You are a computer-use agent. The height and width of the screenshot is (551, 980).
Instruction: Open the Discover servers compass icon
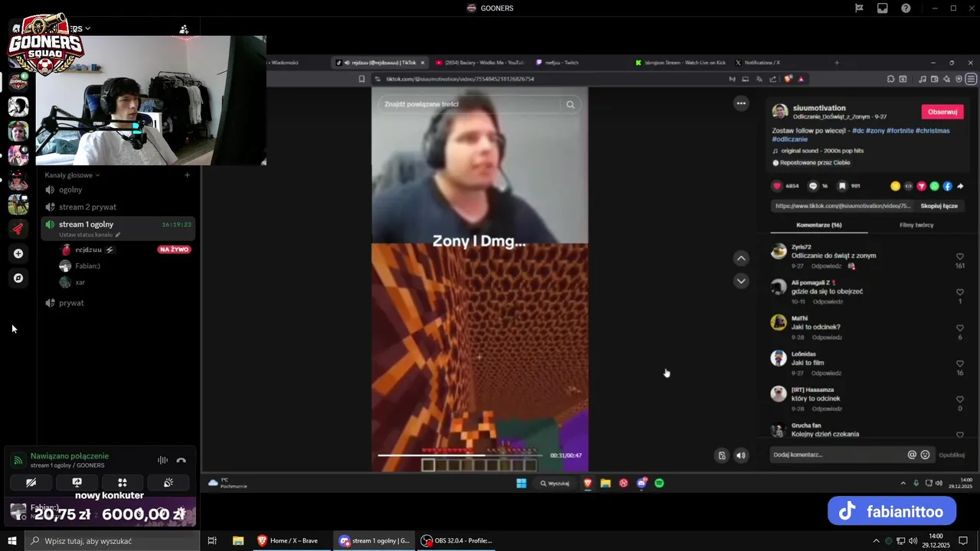[x=18, y=278]
